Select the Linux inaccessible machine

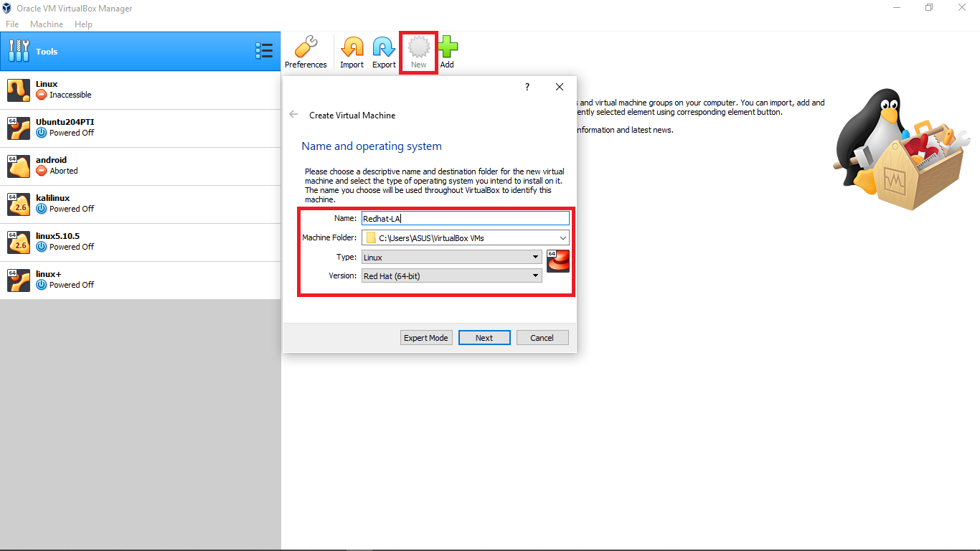140,90
